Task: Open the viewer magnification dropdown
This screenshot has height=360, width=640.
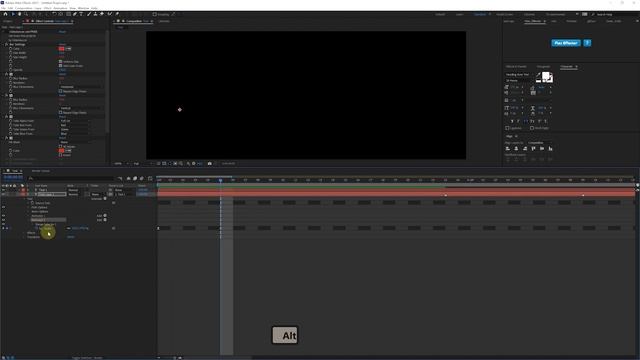Action: point(121,163)
